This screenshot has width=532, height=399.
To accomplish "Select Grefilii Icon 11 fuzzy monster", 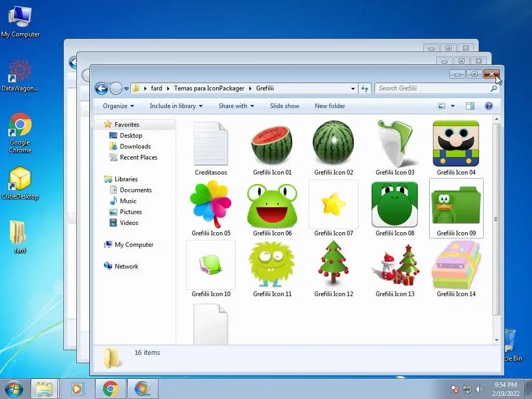I will point(272,270).
